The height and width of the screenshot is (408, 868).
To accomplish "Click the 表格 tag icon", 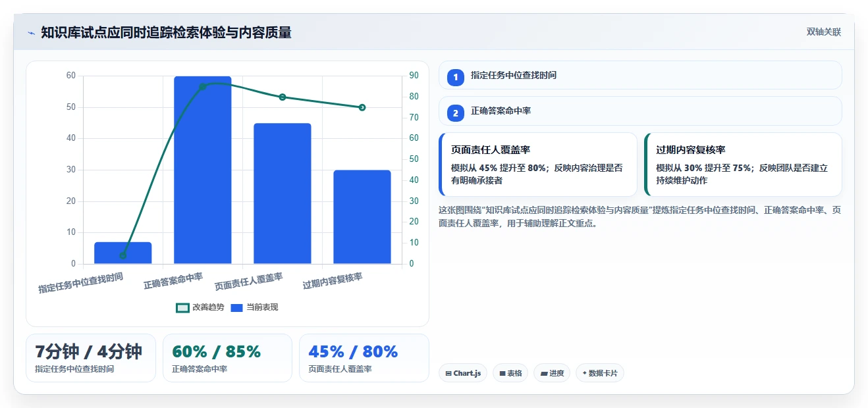I will pyautogui.click(x=502, y=373).
